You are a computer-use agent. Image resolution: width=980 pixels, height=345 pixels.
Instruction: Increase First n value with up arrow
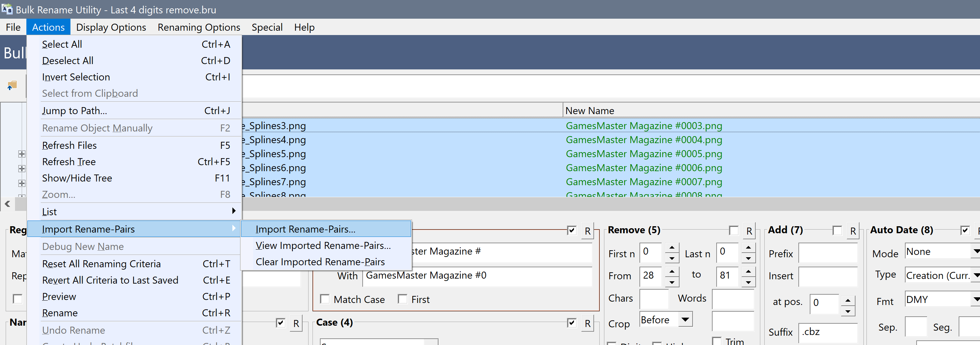672,247
